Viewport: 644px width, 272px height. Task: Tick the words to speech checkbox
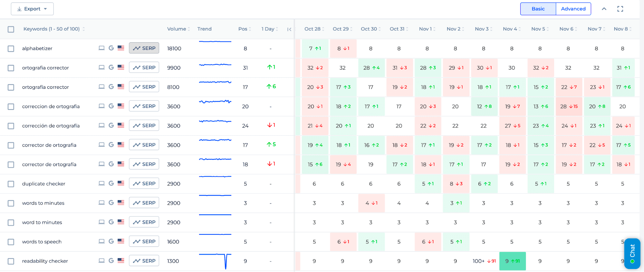[11, 242]
